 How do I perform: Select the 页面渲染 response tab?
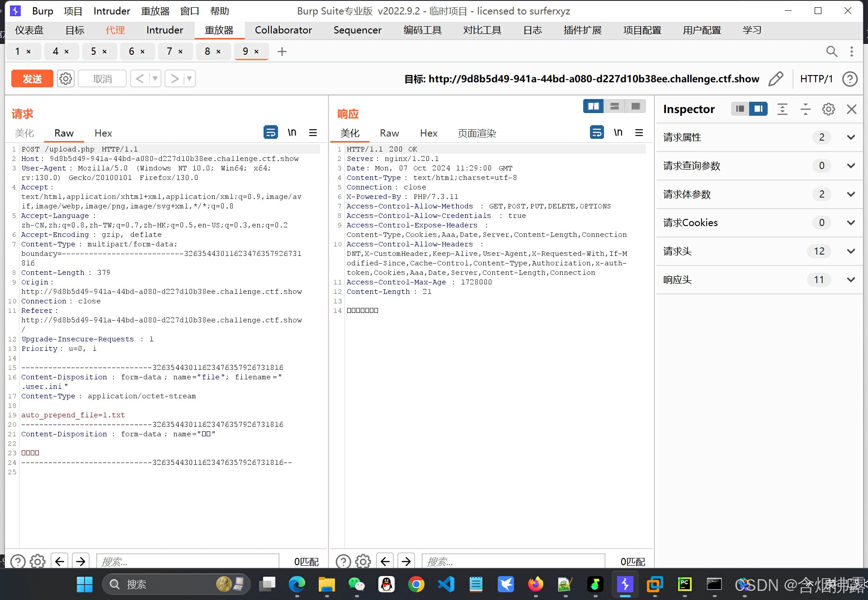point(476,133)
